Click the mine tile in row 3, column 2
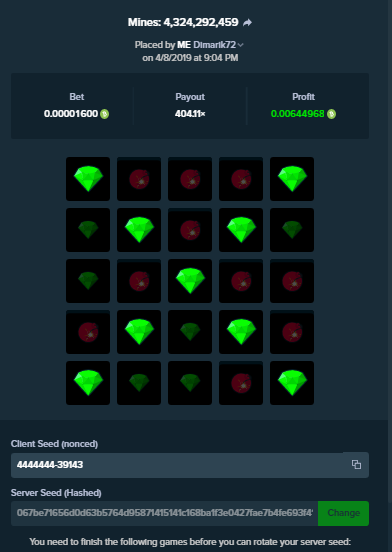This screenshot has width=392, height=552. coord(139,281)
